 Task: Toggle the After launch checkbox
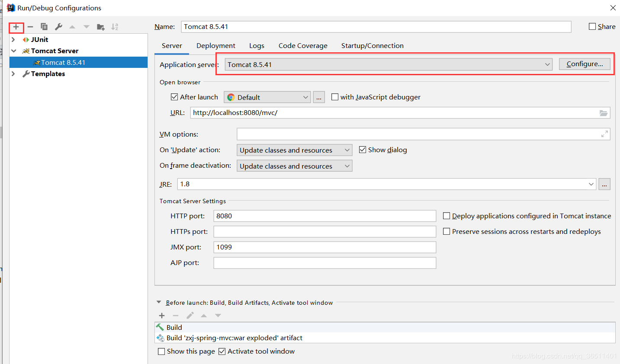(x=174, y=97)
